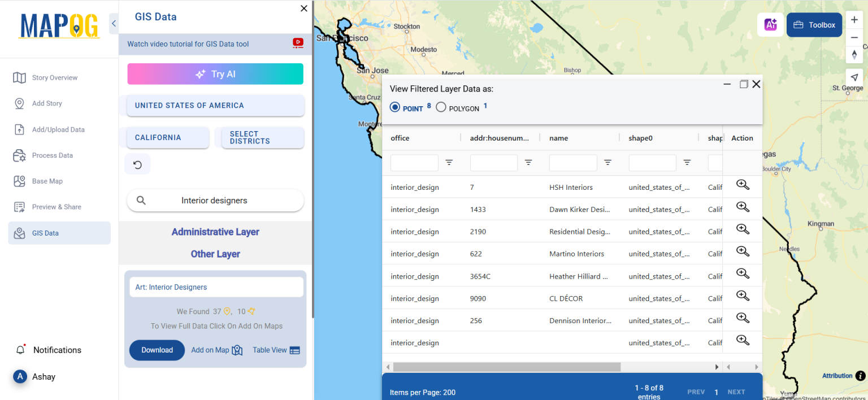Screen dimensions: 868x400
Task: Collapse the GIS Data side panel
Action: click(x=113, y=24)
